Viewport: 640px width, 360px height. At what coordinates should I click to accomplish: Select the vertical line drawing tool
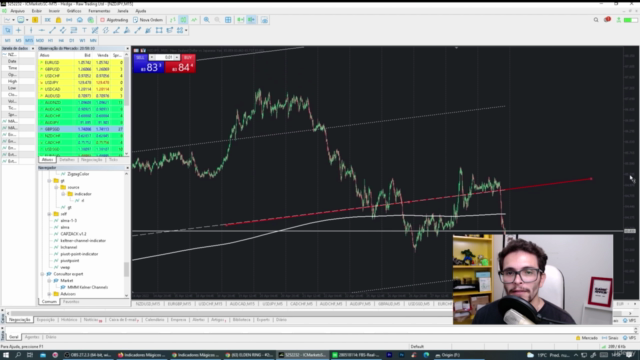31,30
